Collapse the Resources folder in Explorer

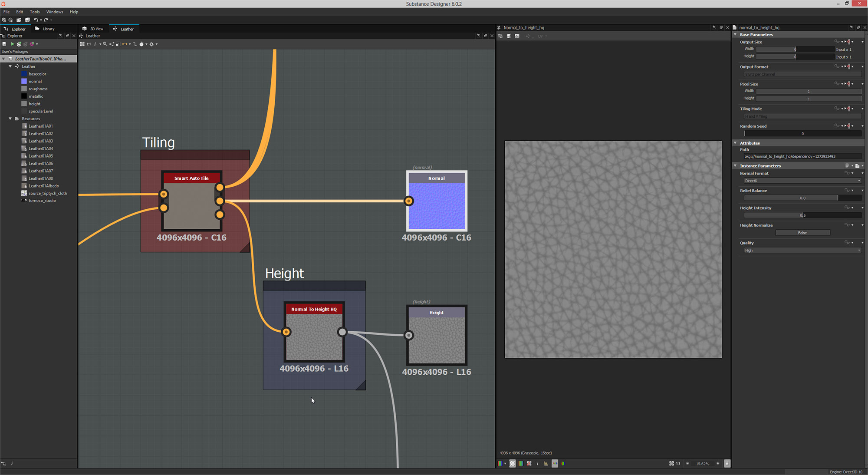coord(10,119)
